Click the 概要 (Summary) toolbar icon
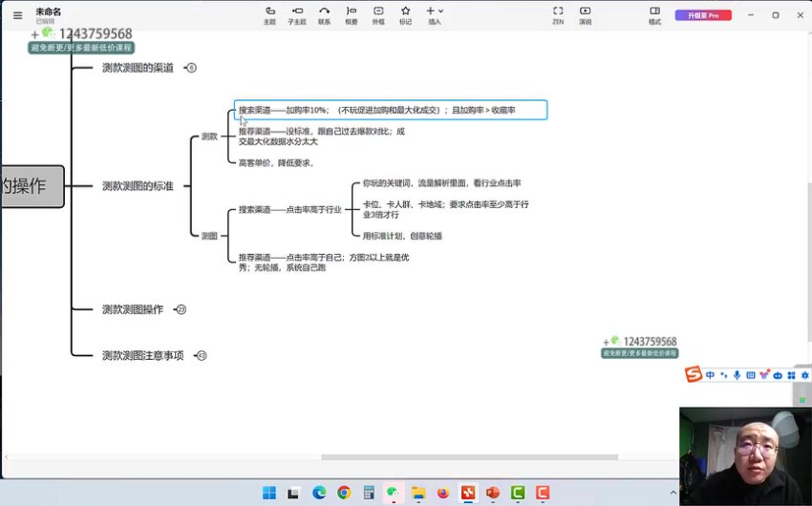 [x=352, y=14]
